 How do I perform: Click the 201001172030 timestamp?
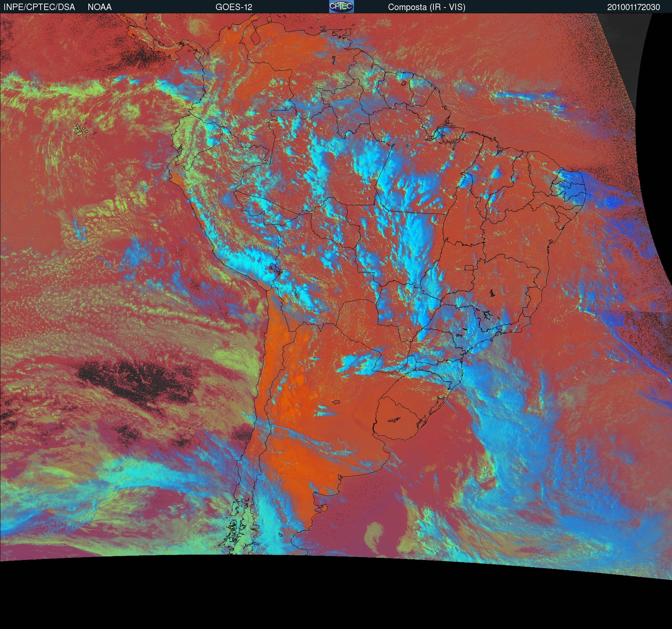633,7
